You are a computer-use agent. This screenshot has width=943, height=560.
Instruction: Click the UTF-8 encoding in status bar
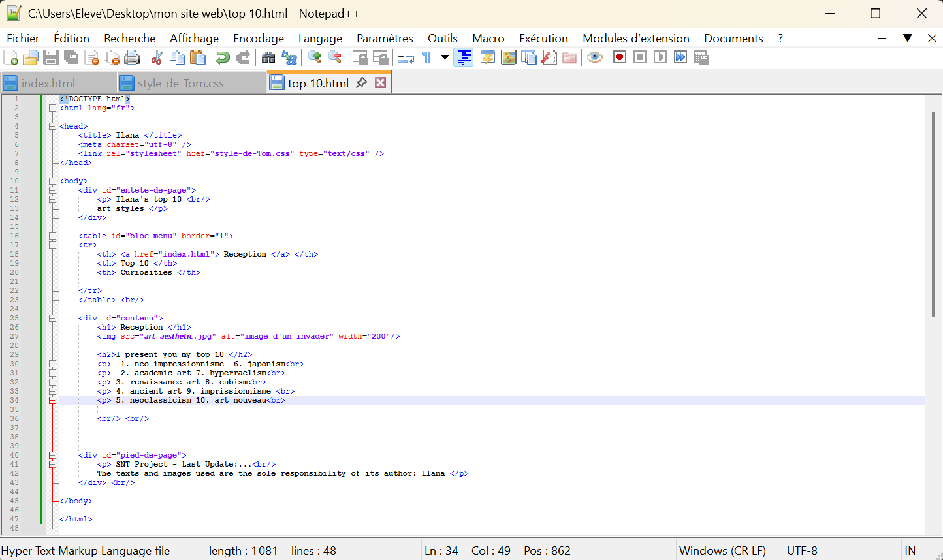coord(802,551)
